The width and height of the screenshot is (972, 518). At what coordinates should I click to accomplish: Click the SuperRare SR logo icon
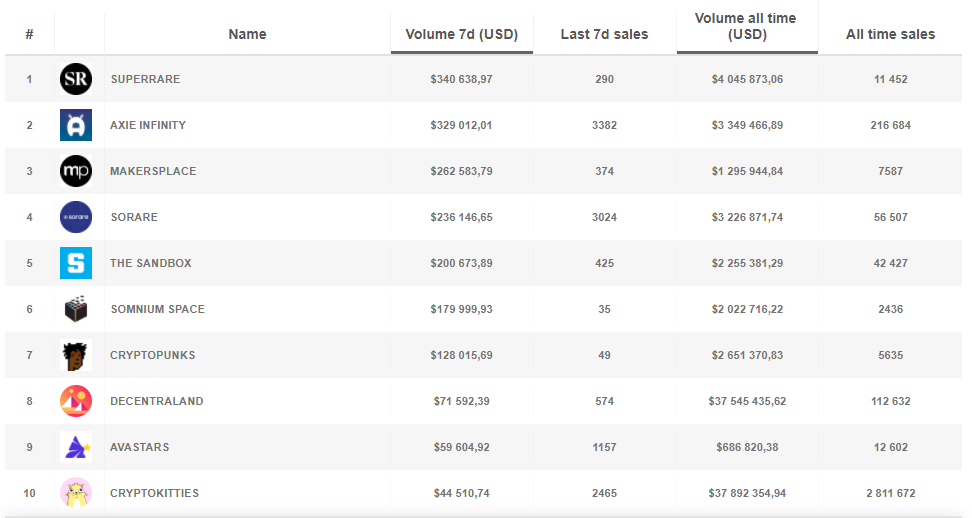(76, 79)
